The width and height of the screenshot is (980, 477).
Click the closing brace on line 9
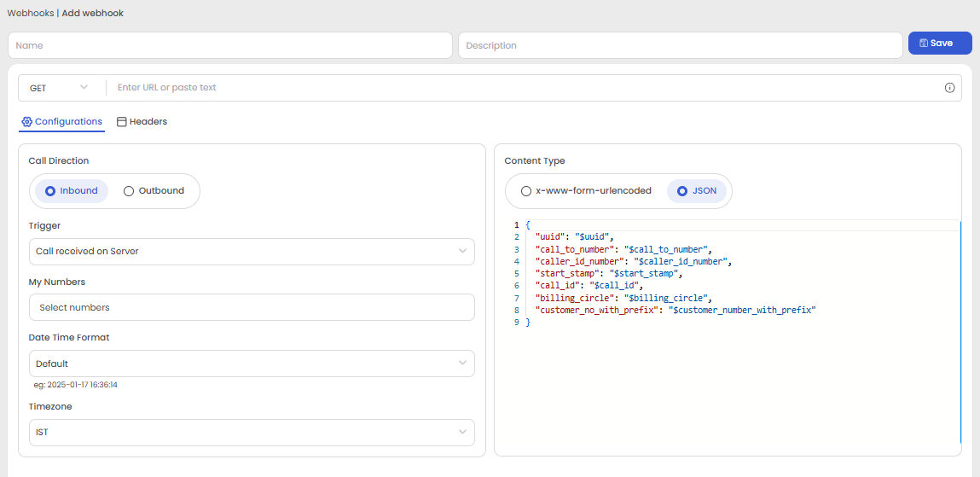[527, 322]
